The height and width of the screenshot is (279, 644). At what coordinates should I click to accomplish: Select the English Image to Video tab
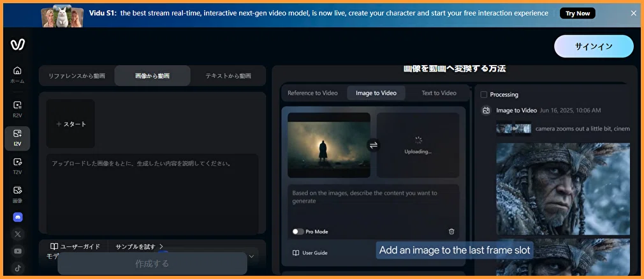376,93
